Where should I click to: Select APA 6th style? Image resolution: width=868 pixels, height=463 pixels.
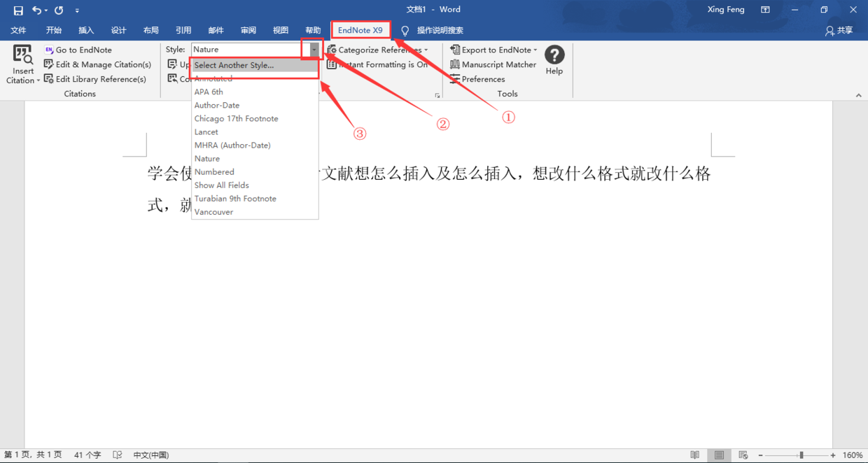[x=255, y=92]
